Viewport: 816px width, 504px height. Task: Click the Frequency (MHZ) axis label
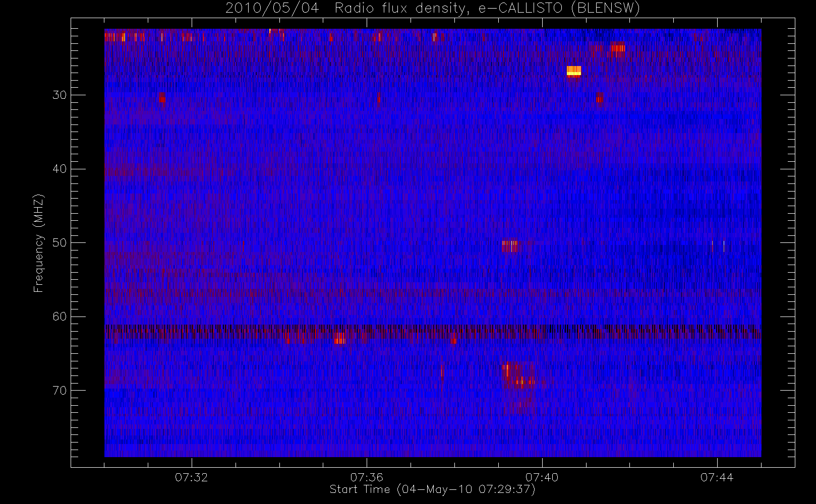click(38, 243)
